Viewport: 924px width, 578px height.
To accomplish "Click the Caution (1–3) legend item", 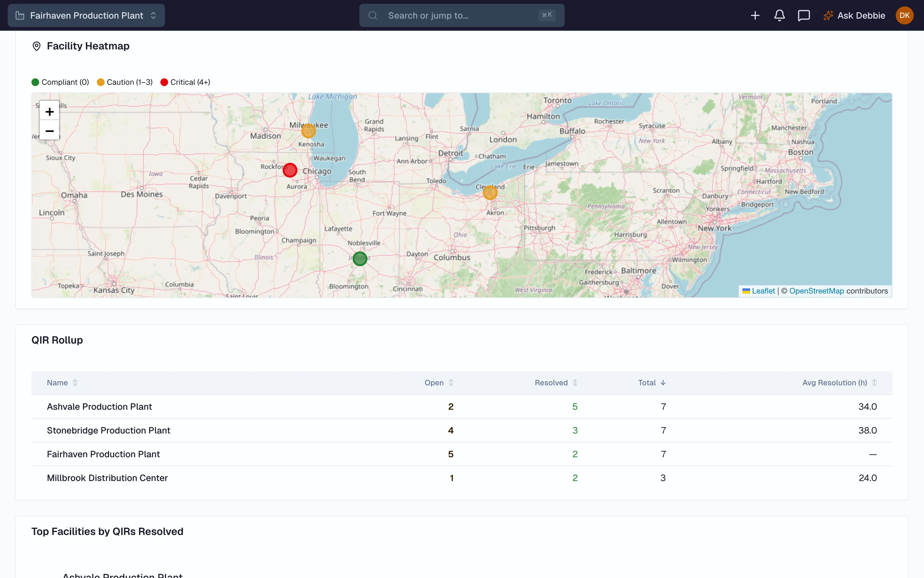I will [x=125, y=82].
